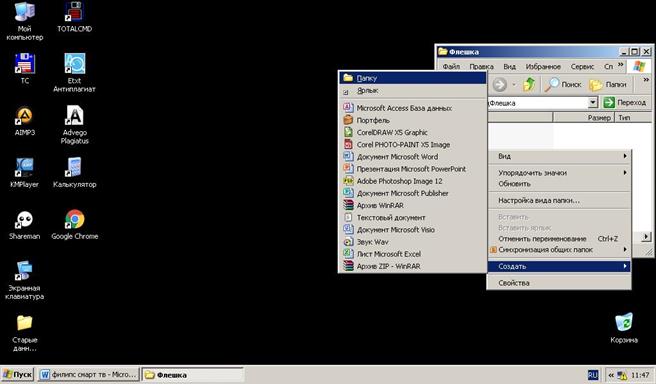This screenshot has height=384, width=656.
Task: Choose Microsoft Access База данных item
Action: tap(412, 108)
